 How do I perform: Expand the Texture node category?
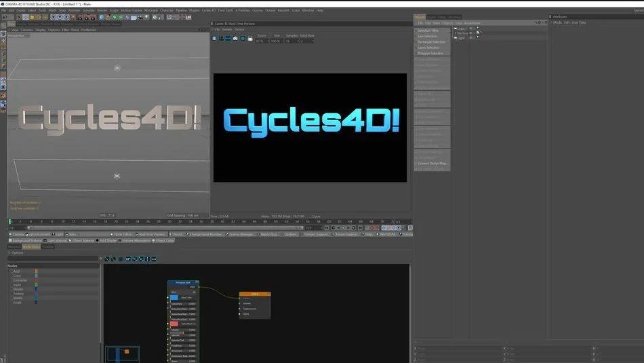tap(18, 294)
